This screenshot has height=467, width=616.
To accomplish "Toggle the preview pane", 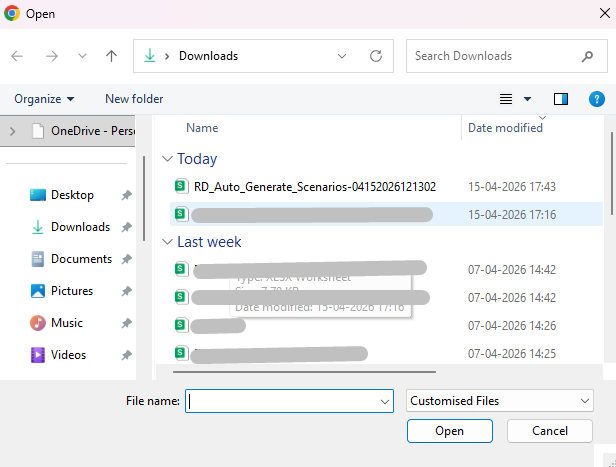I will (561, 99).
